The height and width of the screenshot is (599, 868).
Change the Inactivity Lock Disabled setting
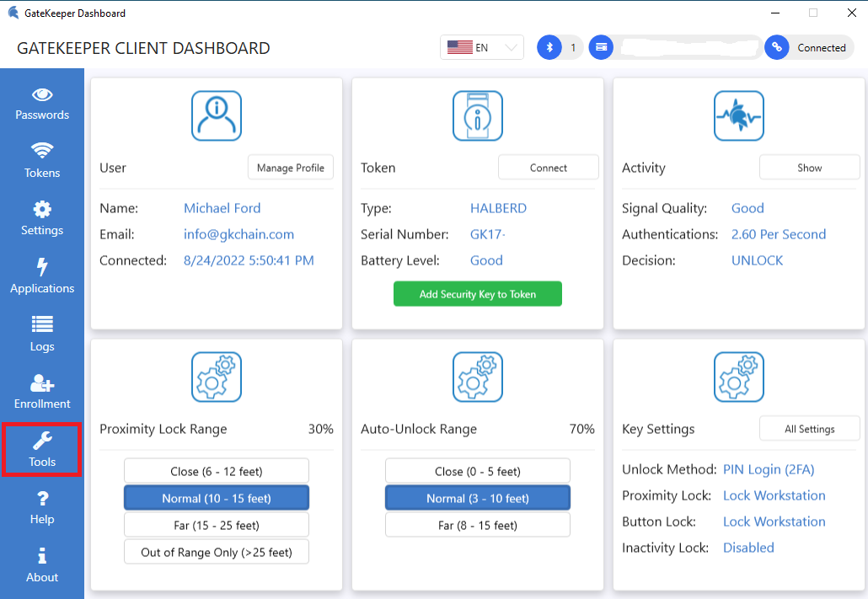click(748, 548)
